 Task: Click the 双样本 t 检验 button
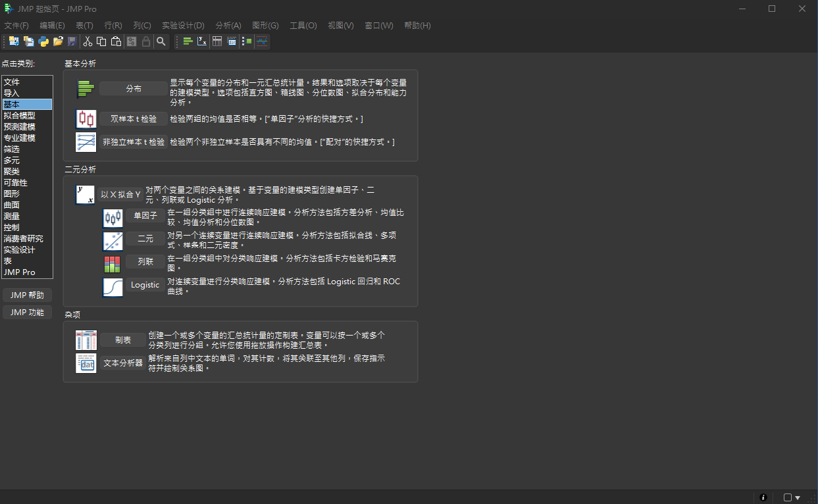(134, 119)
